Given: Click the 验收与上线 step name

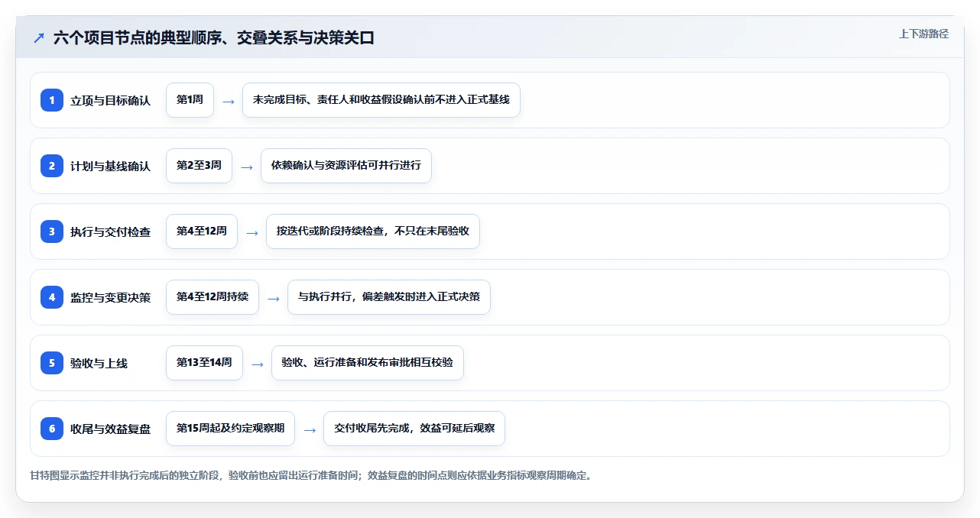Looking at the screenshot, I should coord(99,364).
